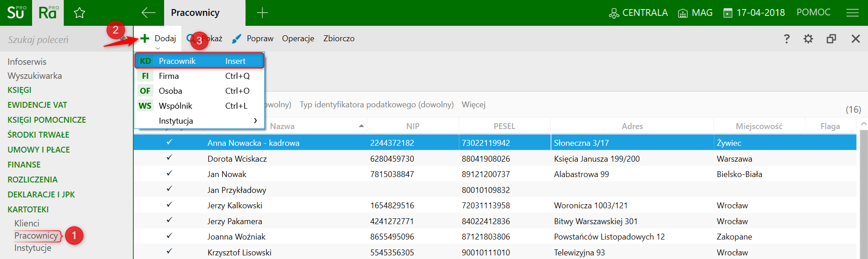Toggle checkmark for Jan Przykładowy
This screenshot has width=868, height=259.
pyautogui.click(x=169, y=189)
